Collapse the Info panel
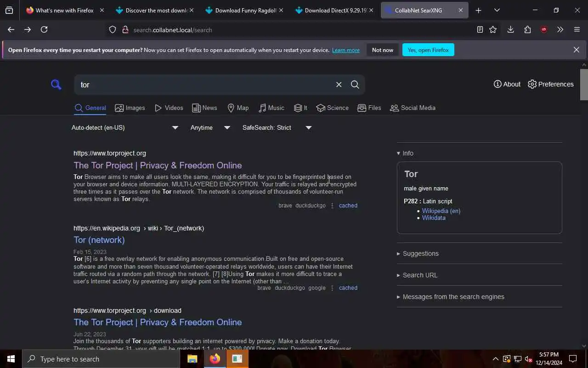 [x=405, y=153]
